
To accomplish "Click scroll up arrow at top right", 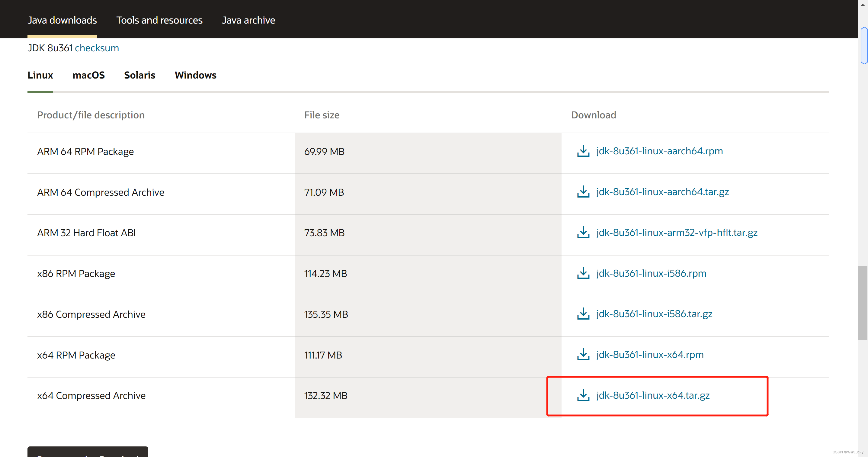I will (863, 5).
